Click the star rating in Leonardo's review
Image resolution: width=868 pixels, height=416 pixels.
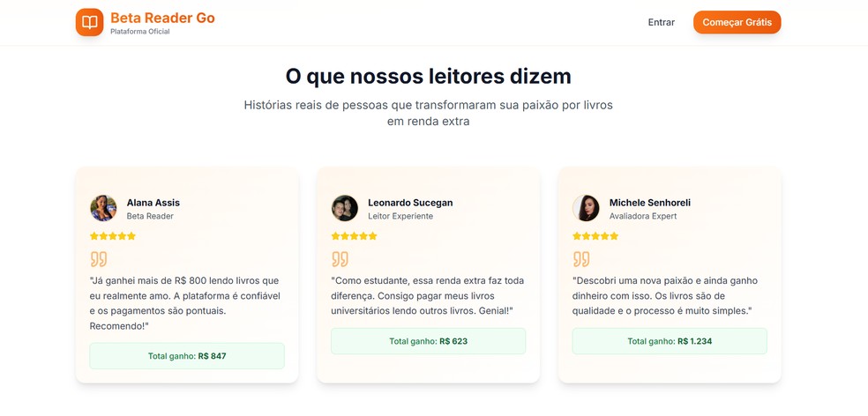pos(354,236)
